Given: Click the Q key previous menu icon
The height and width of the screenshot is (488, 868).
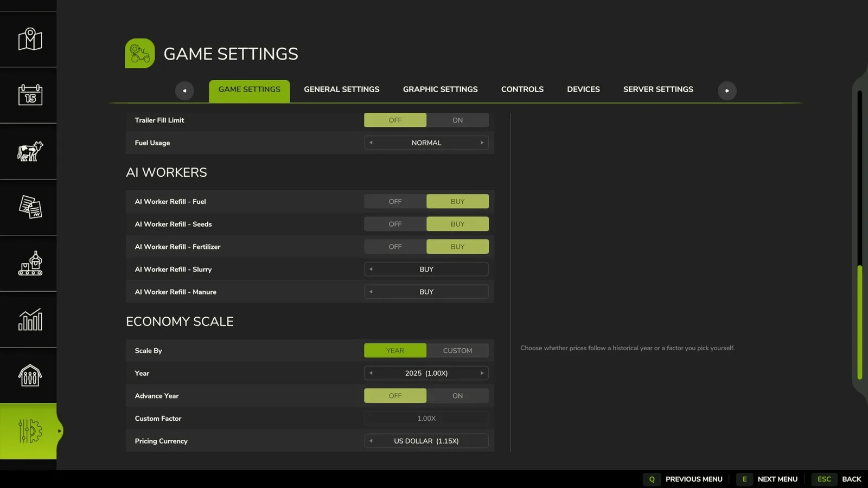Looking at the screenshot, I should point(652,479).
